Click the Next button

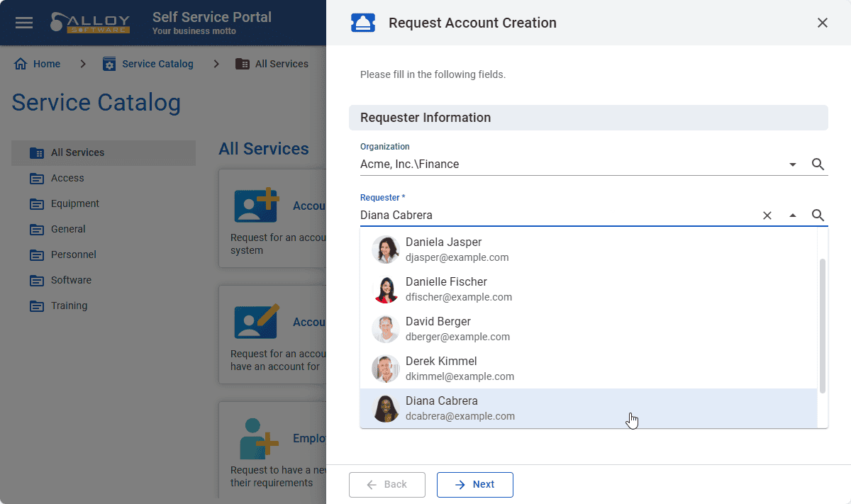[x=474, y=485]
